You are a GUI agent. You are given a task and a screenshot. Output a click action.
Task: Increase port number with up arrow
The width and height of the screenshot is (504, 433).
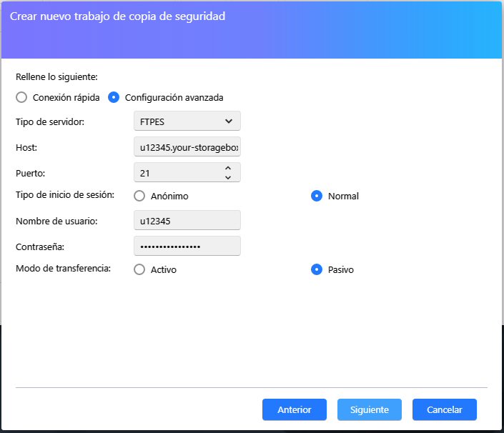[228, 168]
